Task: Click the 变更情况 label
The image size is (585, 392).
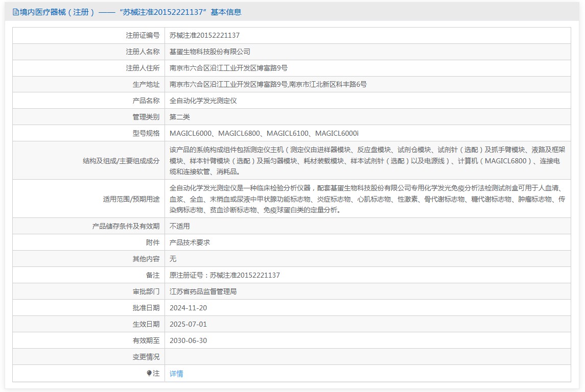Action: tap(146, 357)
